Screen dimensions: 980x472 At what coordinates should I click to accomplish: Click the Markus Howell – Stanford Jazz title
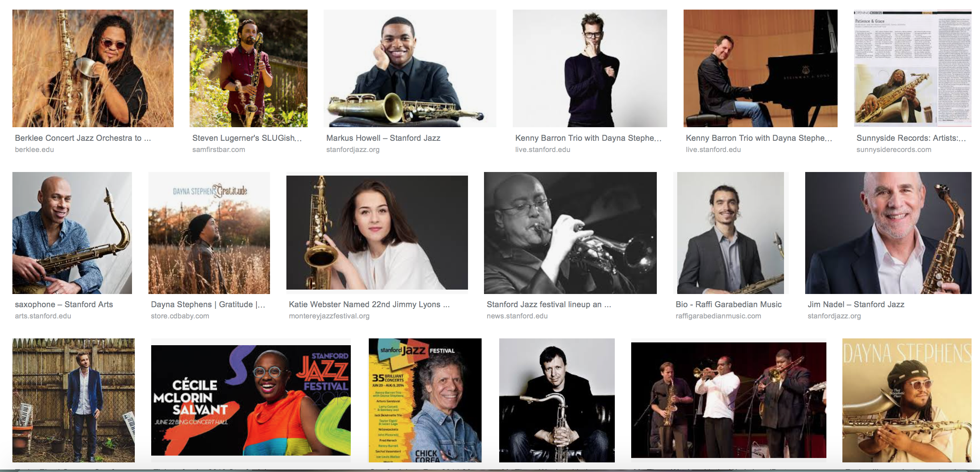point(383,138)
